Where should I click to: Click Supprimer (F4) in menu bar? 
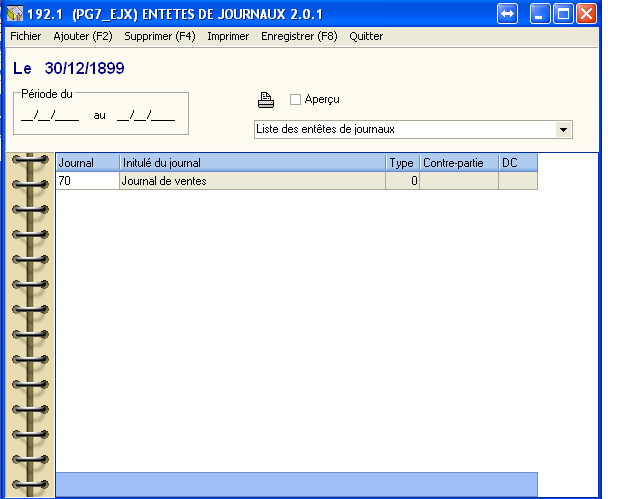[x=160, y=36]
